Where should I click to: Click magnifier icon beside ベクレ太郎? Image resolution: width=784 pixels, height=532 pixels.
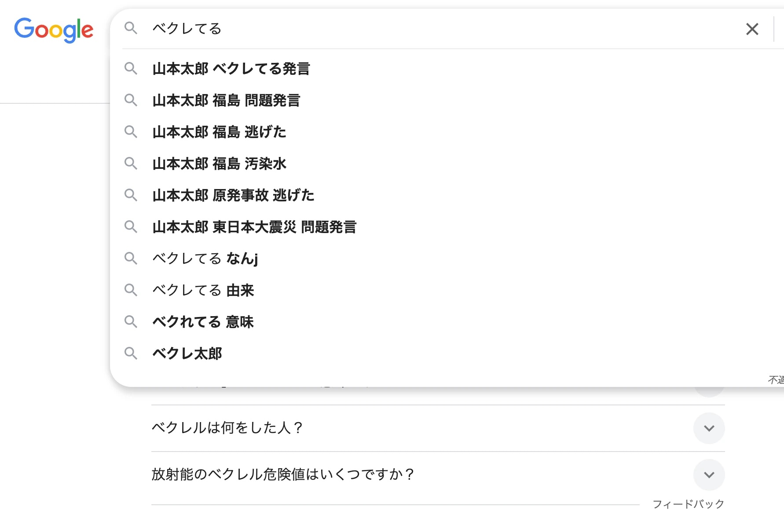tap(131, 353)
